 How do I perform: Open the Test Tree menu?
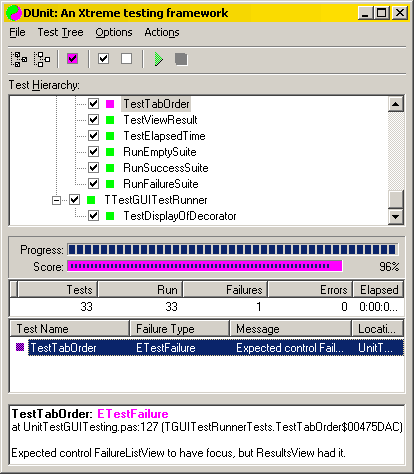coord(60,32)
